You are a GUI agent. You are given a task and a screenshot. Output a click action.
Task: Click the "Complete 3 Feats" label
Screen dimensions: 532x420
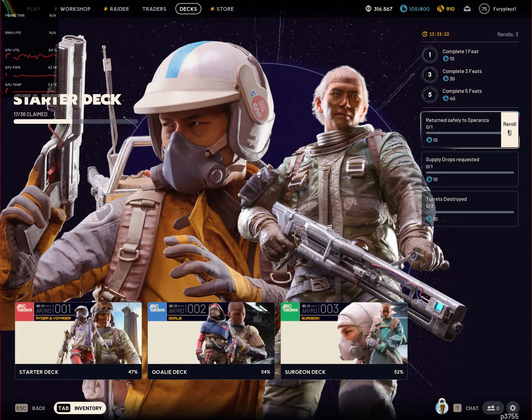coord(462,71)
